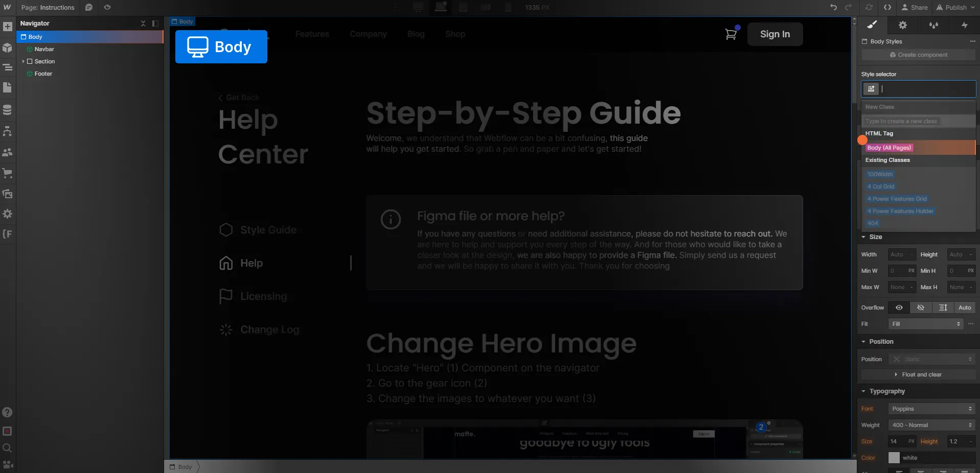Click the Share button

pyautogui.click(x=915, y=7)
